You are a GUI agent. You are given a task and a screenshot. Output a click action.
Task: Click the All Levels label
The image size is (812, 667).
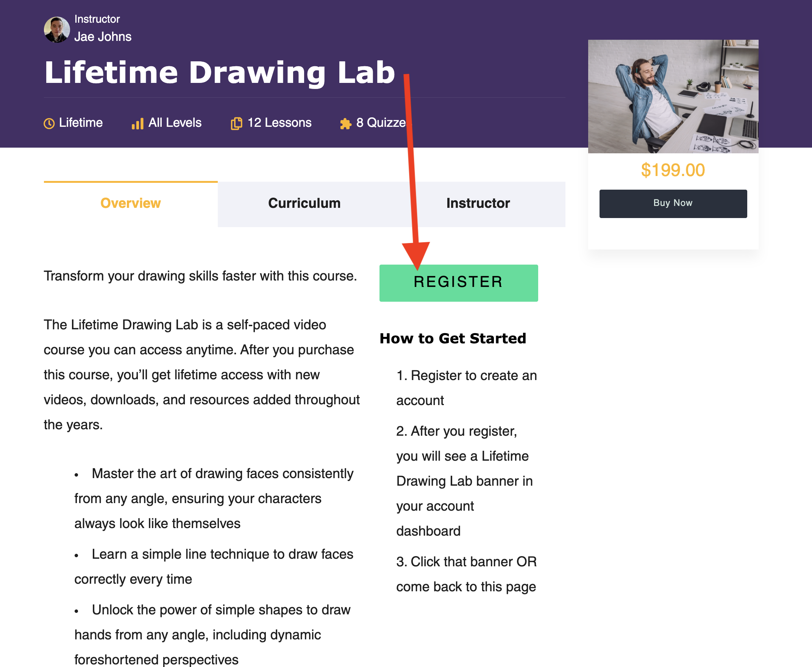tap(175, 123)
